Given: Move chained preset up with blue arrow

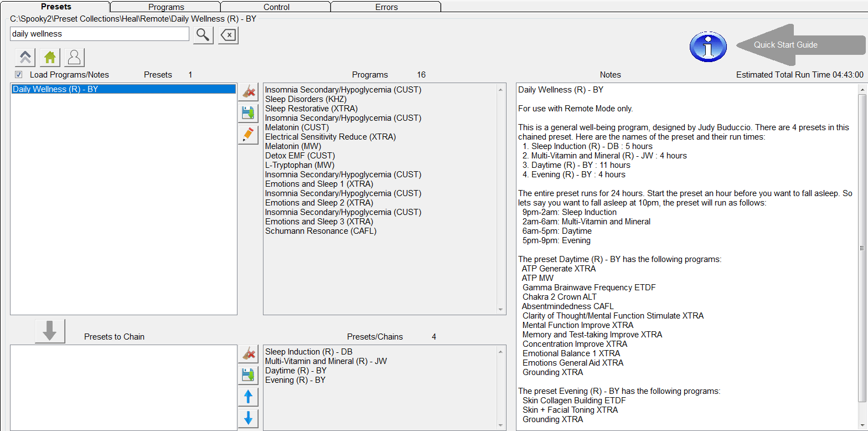Looking at the screenshot, I should coord(249,397).
